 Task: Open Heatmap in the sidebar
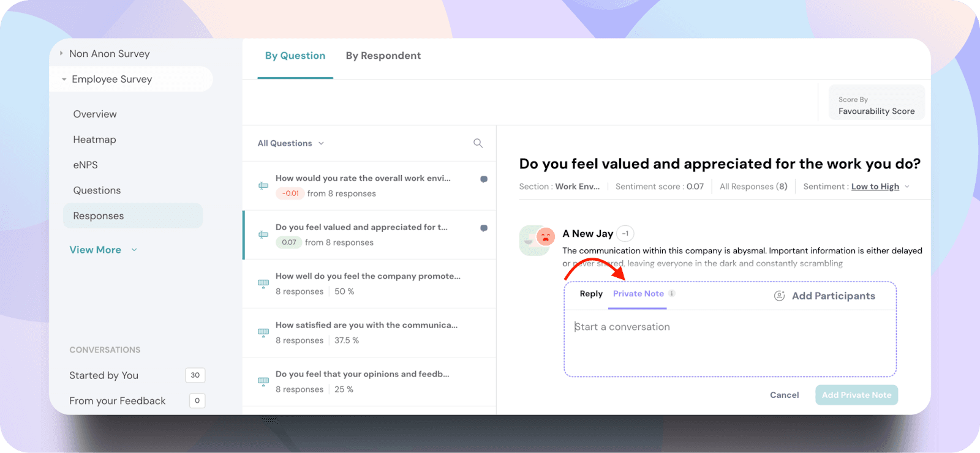point(94,140)
